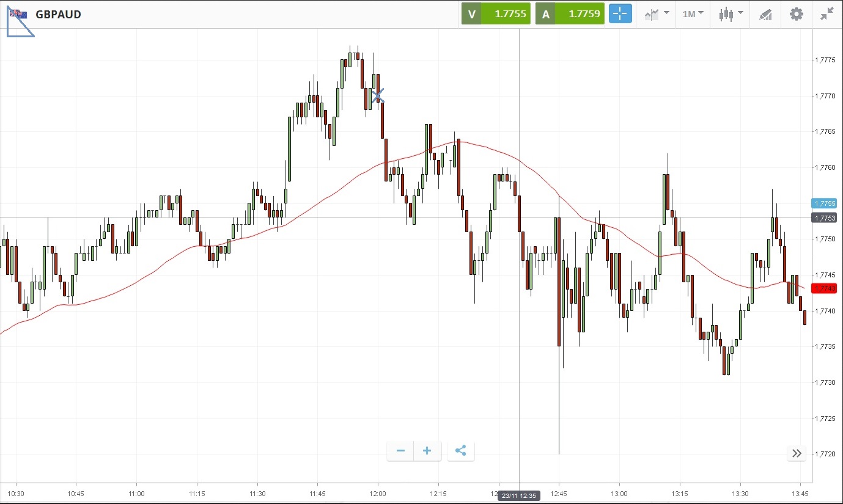Click the share chart icon

point(461,451)
